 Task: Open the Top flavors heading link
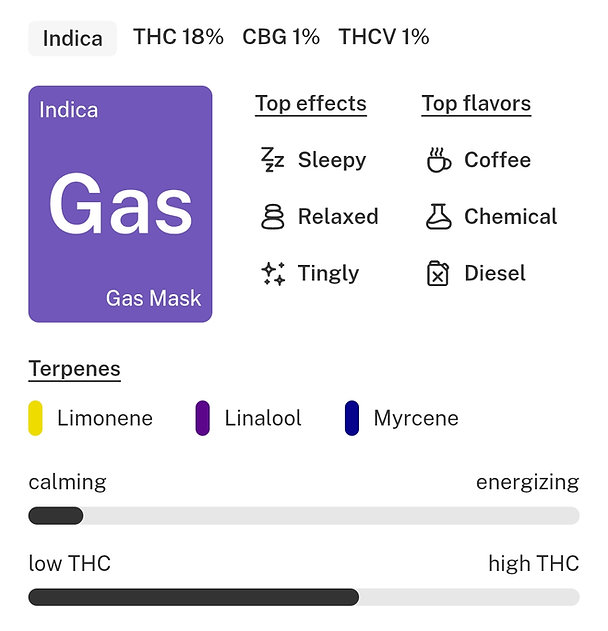point(476,104)
